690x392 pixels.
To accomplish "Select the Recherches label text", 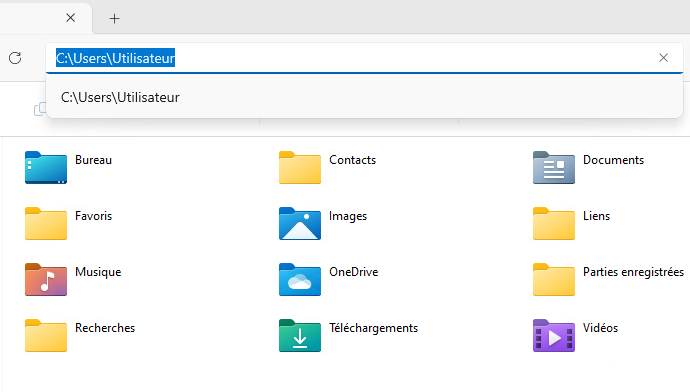I will tap(105, 328).
